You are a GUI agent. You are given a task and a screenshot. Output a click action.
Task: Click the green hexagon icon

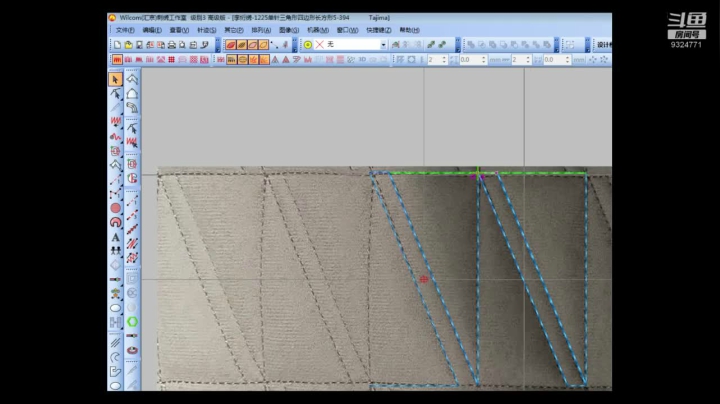coord(132,322)
